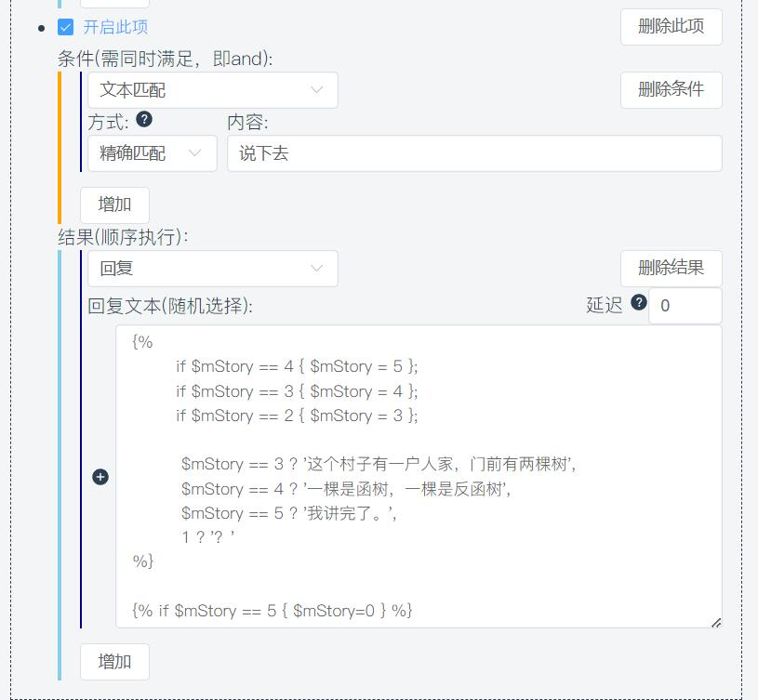Click the 删除结果 button
Viewport: 758px width, 700px height.
click(x=672, y=268)
